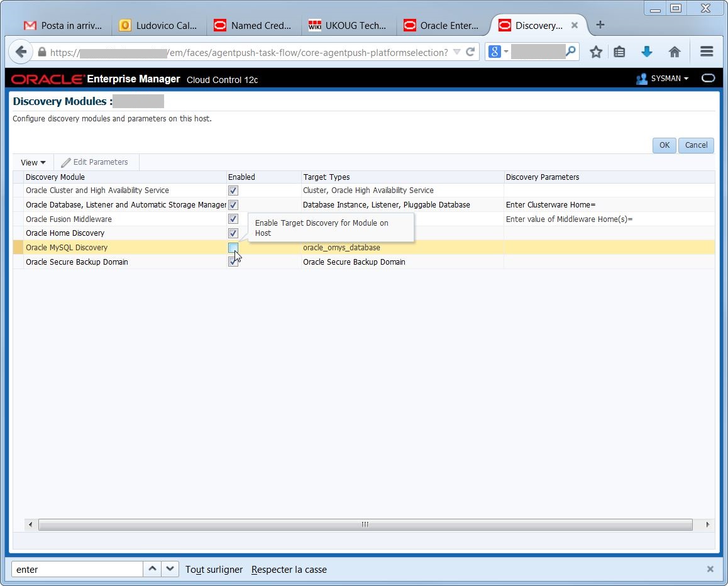Switch to the UKOUG Tech... tab
The height and width of the screenshot is (586, 728).
click(348, 26)
